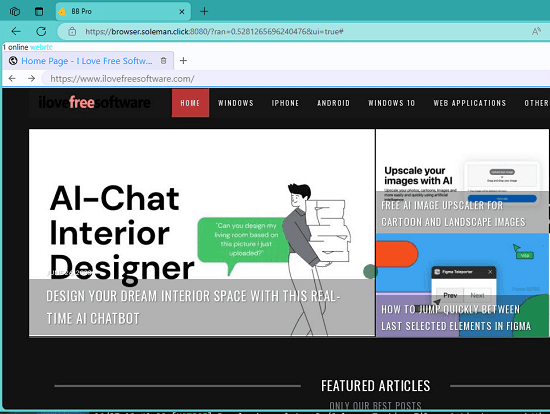Viewport: 550px width, 414px height.
Task: Open the IPHONE menu item
Action: point(285,103)
